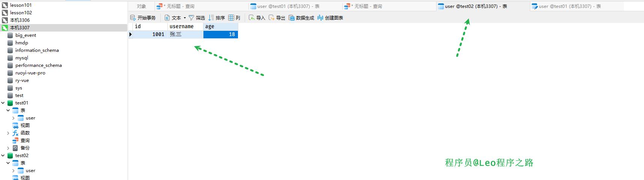Select the lesson101 connection
The image size is (644, 180).
coord(21,5)
